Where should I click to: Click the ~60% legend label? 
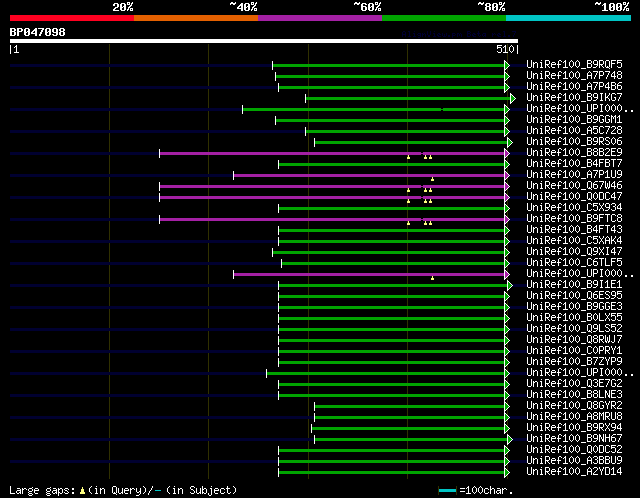coord(367,7)
